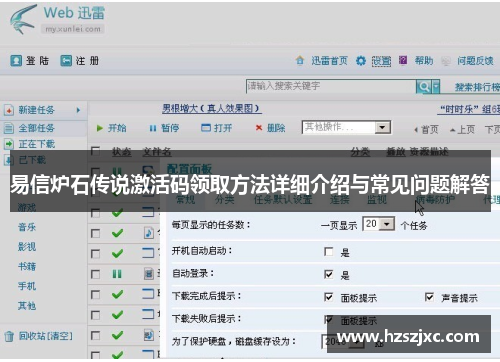Click the magnifier search button
Screen dimensions: 500x362
(424, 87)
